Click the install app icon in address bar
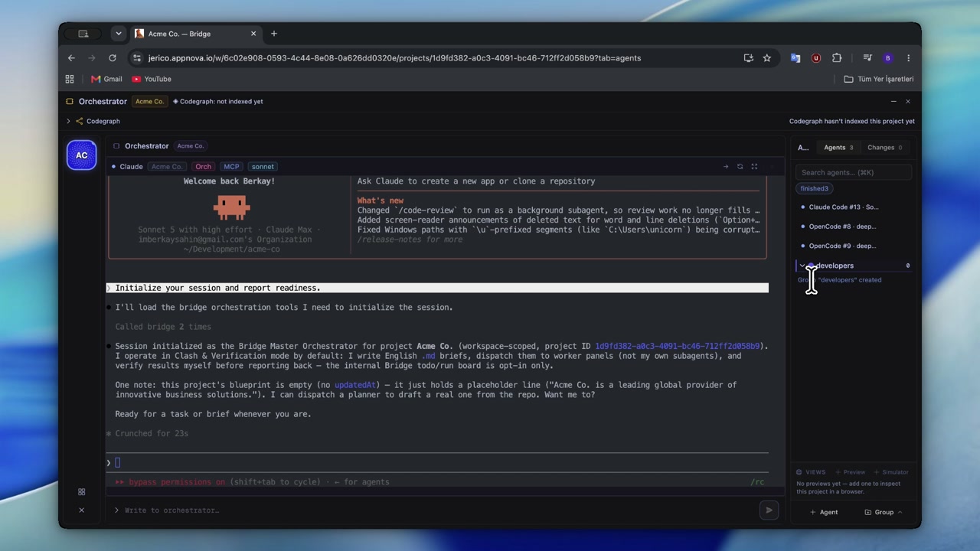 (748, 57)
